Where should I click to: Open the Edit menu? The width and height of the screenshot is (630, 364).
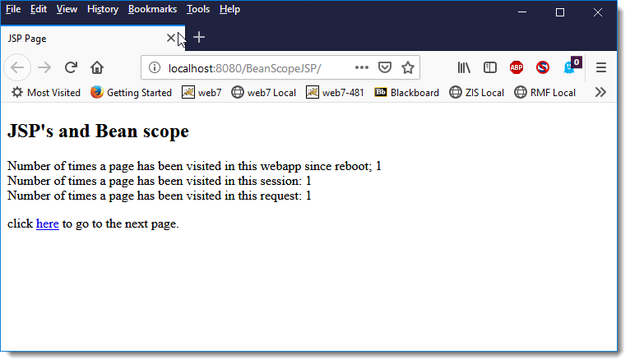39,9
